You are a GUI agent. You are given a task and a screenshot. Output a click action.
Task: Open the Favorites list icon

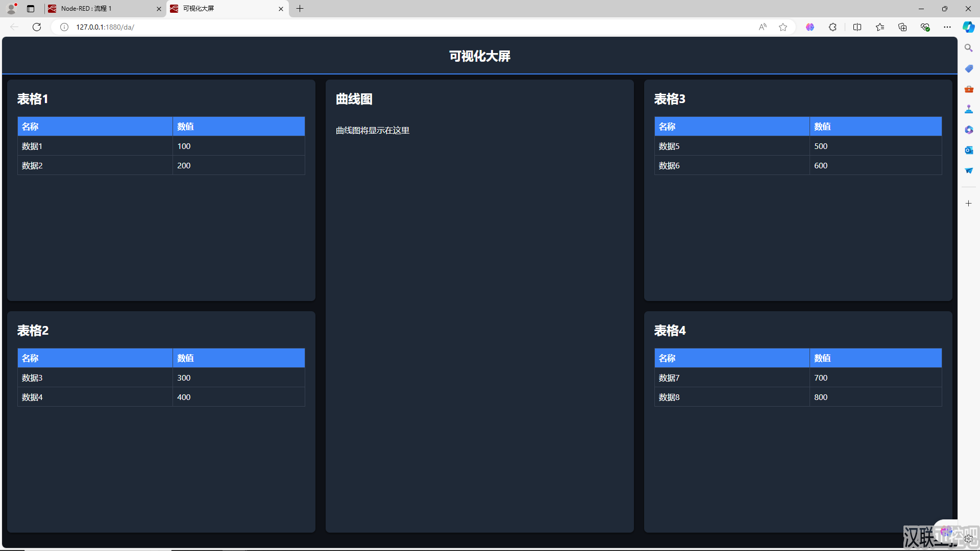pyautogui.click(x=880, y=27)
